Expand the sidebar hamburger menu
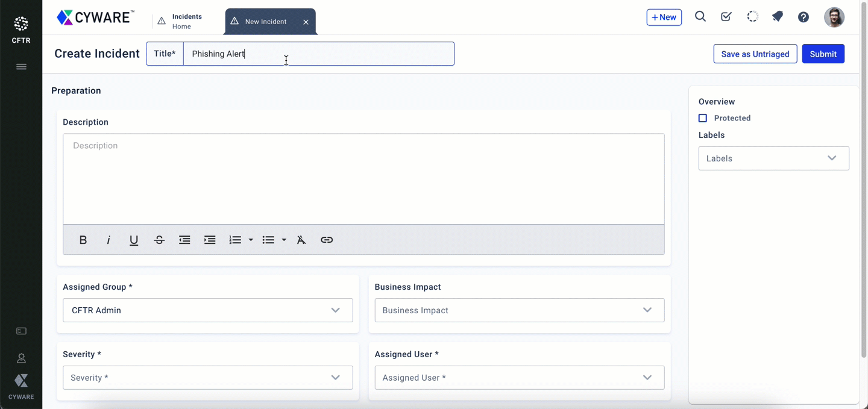 (21, 66)
